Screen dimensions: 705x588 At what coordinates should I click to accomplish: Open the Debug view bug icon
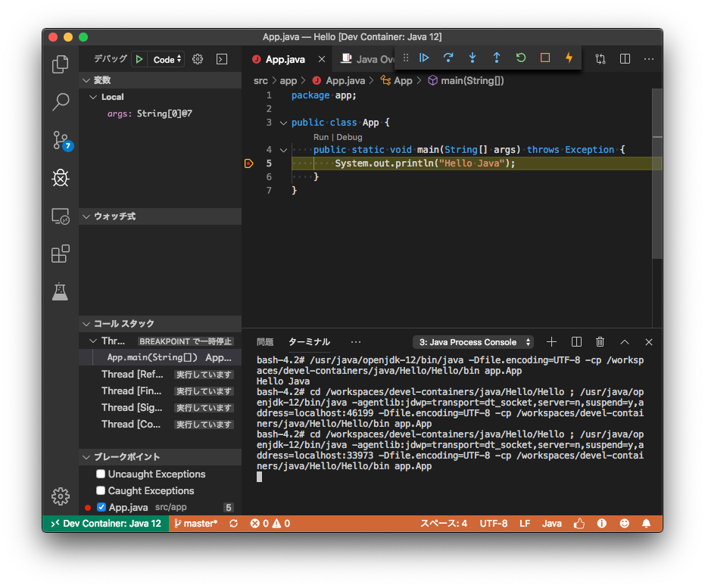[x=61, y=179]
